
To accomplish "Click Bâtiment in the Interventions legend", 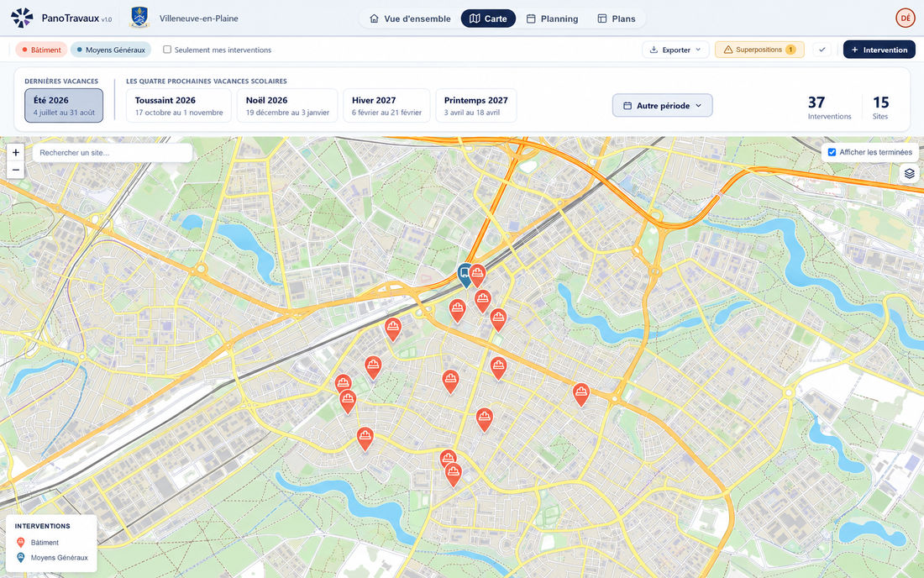I will click(x=38, y=542).
